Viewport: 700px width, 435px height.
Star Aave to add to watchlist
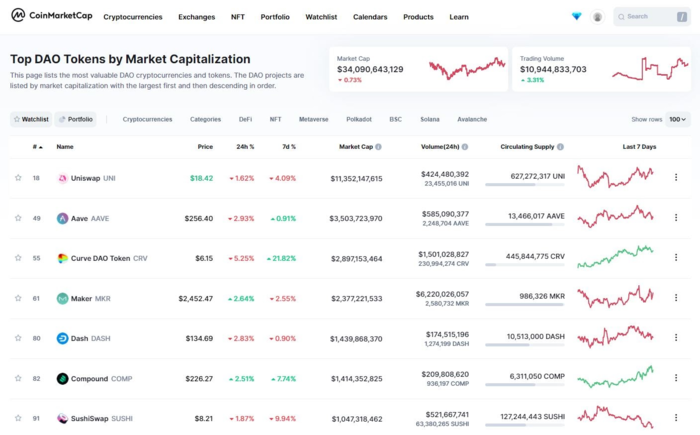pyautogui.click(x=18, y=218)
